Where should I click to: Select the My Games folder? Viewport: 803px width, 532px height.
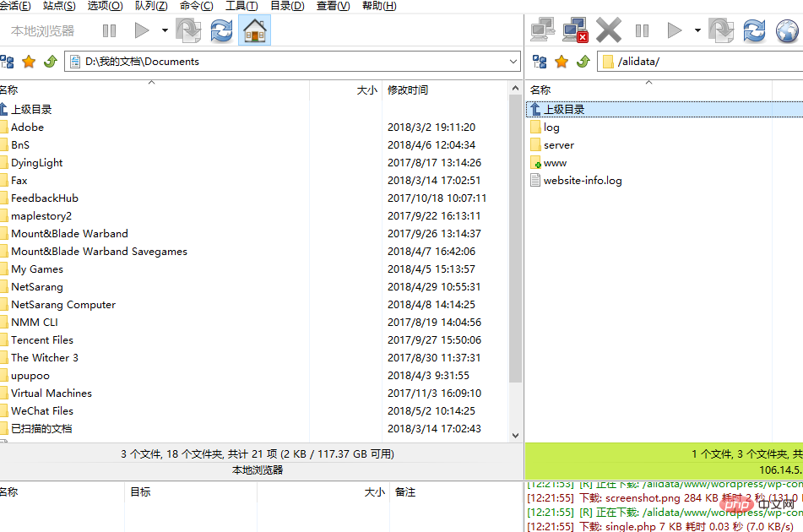click(37, 269)
